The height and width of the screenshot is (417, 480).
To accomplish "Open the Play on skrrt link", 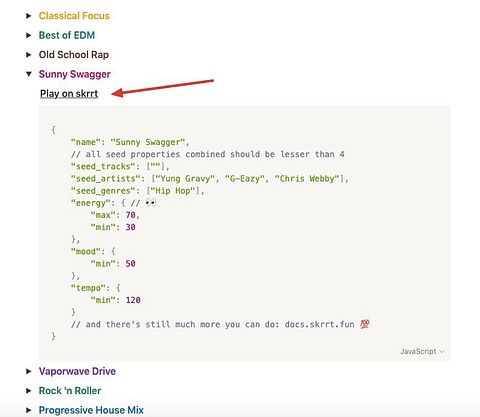I will pos(69,94).
